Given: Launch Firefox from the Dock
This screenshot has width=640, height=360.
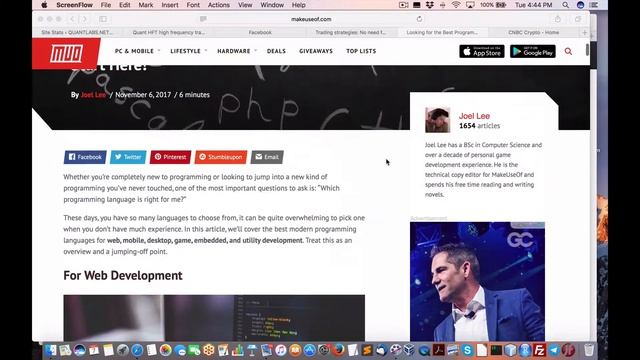Looking at the screenshot, I should pos(338,350).
